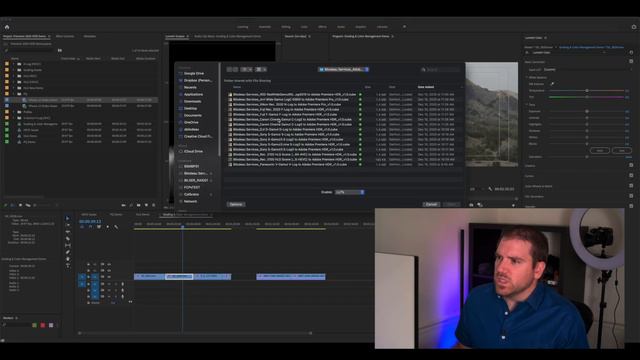Click the timeline playhead marker

182,226
